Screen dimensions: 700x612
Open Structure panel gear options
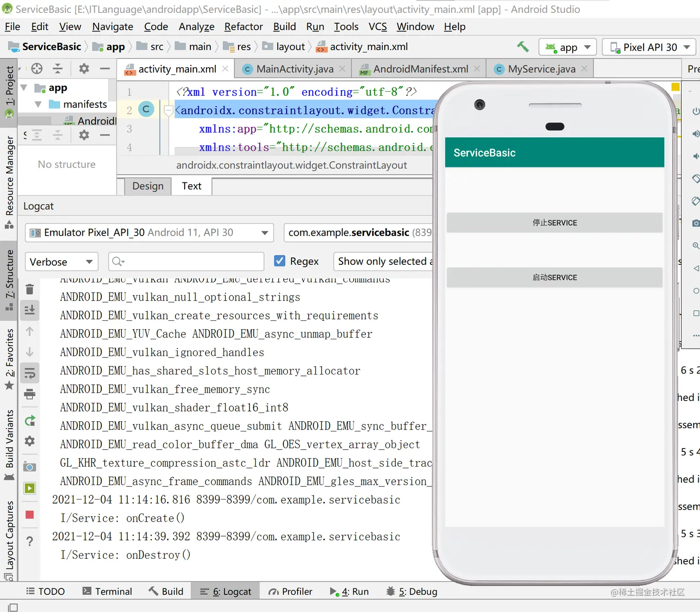[84, 135]
